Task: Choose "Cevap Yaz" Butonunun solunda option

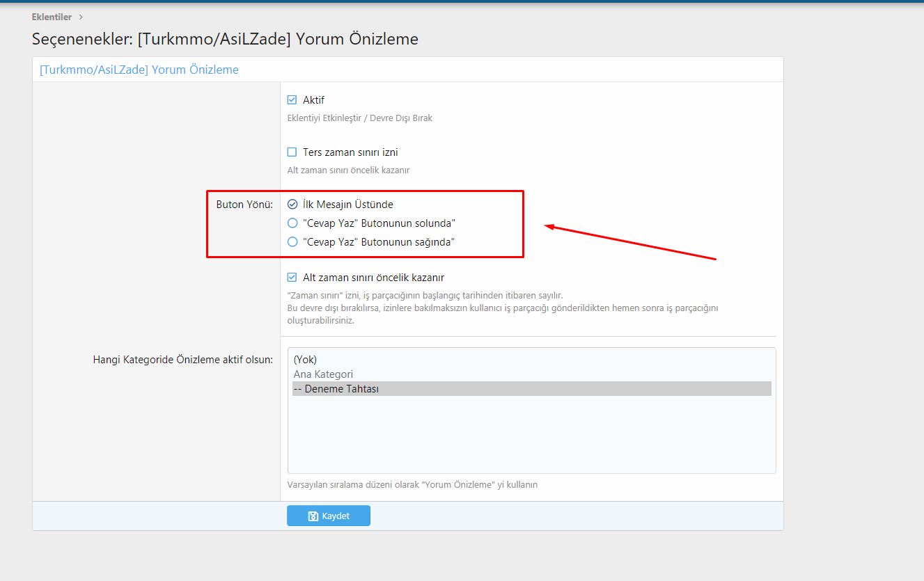Action: coord(292,223)
